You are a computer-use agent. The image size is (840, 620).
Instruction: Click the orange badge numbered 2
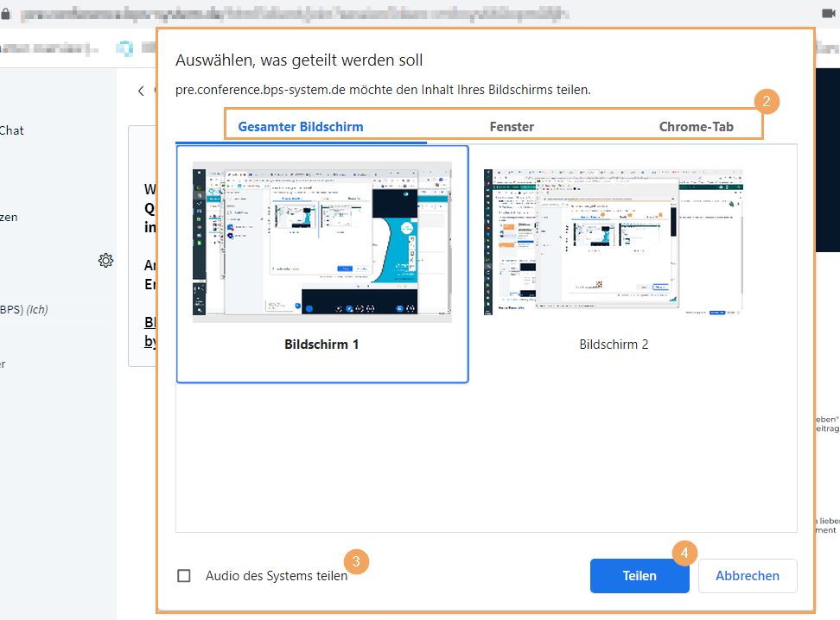point(766,101)
